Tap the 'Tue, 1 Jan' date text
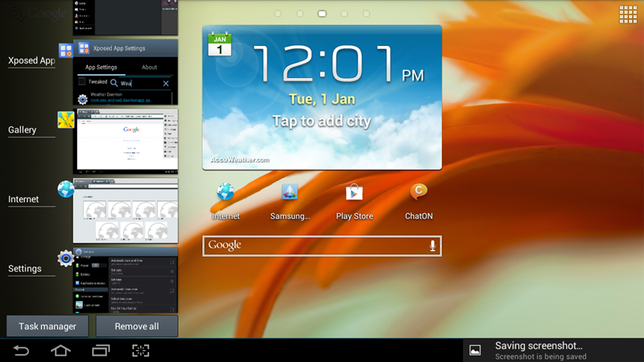The image size is (644, 362). tap(322, 99)
